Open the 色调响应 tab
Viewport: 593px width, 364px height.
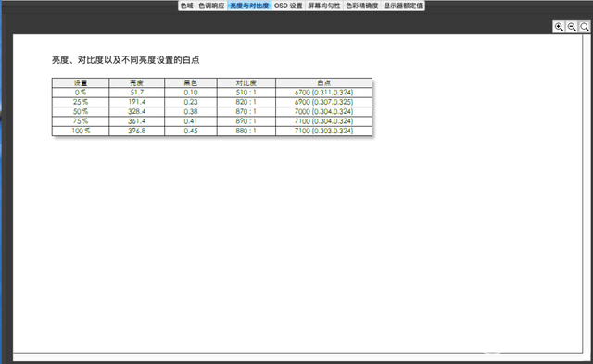pos(211,6)
